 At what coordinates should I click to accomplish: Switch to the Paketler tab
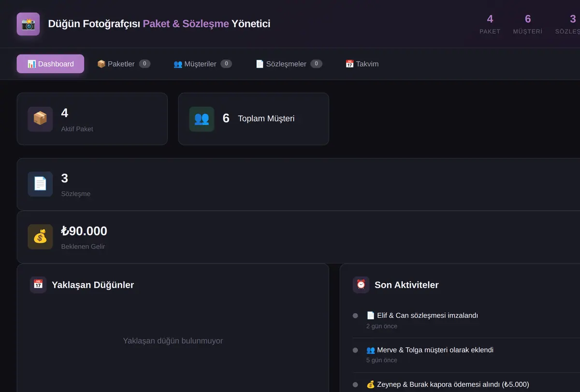(x=124, y=64)
